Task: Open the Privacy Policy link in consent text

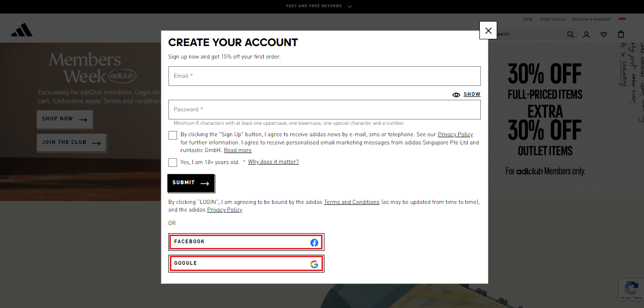Action: click(x=455, y=134)
